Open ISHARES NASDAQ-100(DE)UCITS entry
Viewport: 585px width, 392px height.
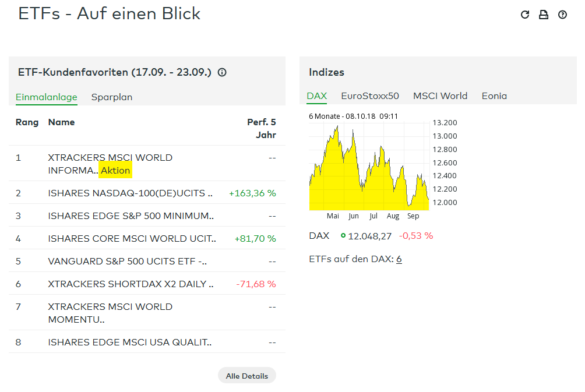[x=130, y=193]
